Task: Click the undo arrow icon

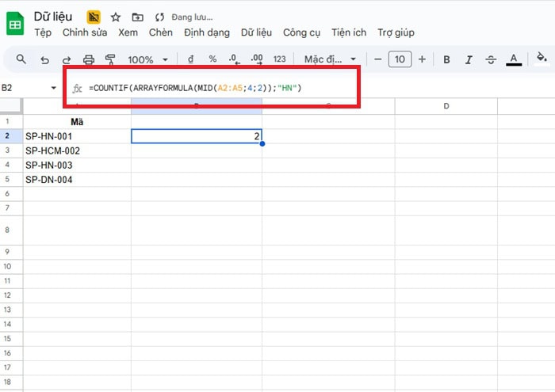Action: [44, 59]
